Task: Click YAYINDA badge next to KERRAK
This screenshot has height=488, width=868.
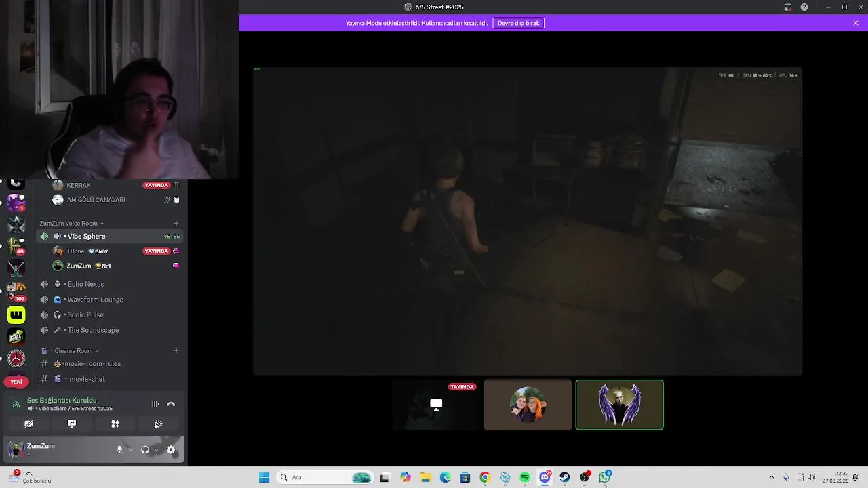Action: [156, 185]
